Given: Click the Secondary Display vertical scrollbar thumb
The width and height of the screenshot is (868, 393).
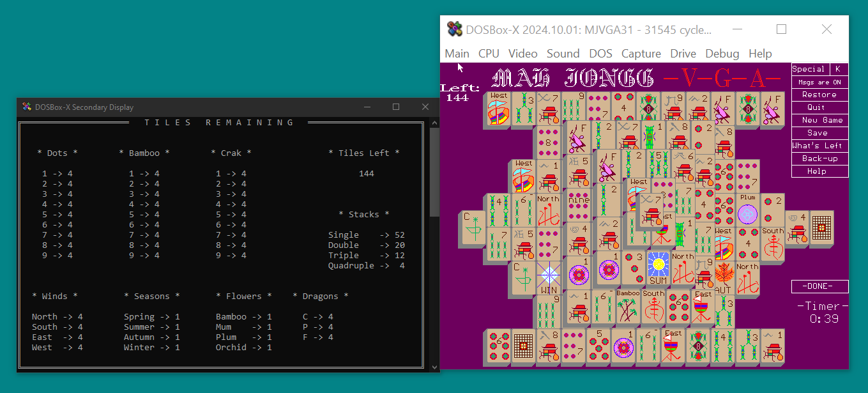Looking at the screenshot, I should point(434,173).
